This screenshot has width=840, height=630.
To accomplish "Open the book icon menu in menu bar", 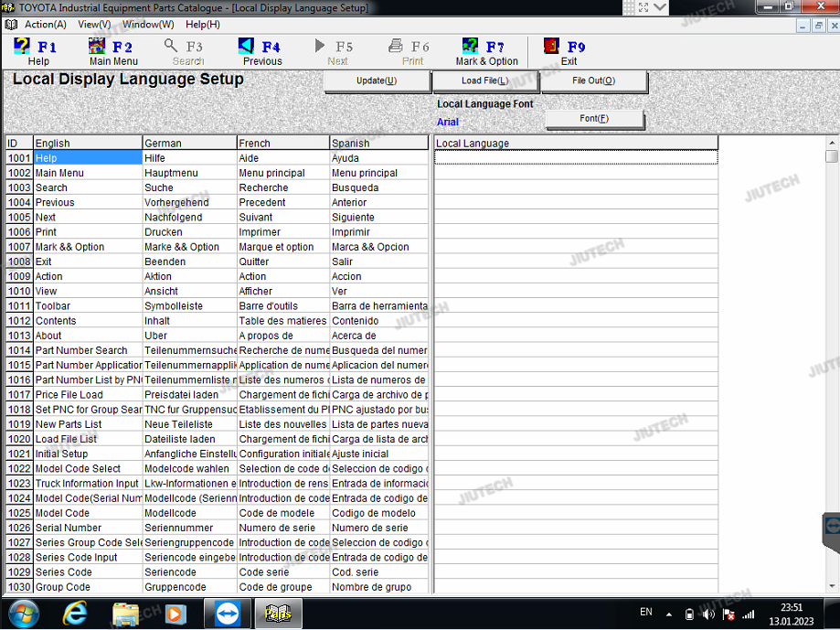I will 11,25.
